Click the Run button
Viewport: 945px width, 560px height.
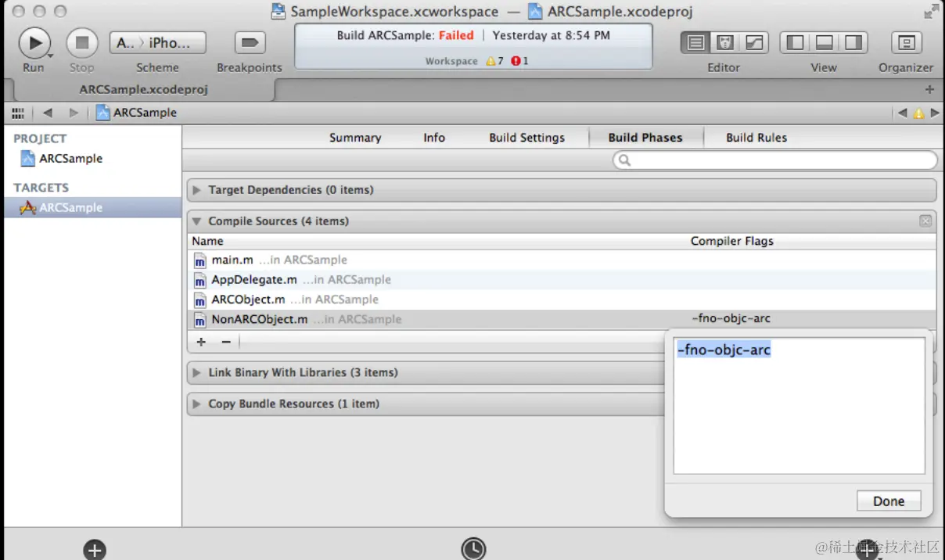tap(34, 43)
